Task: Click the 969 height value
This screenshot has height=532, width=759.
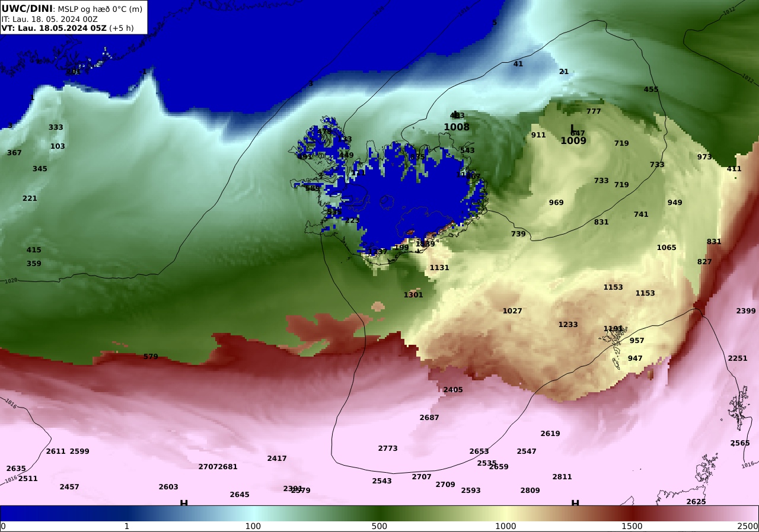Action: tap(556, 203)
